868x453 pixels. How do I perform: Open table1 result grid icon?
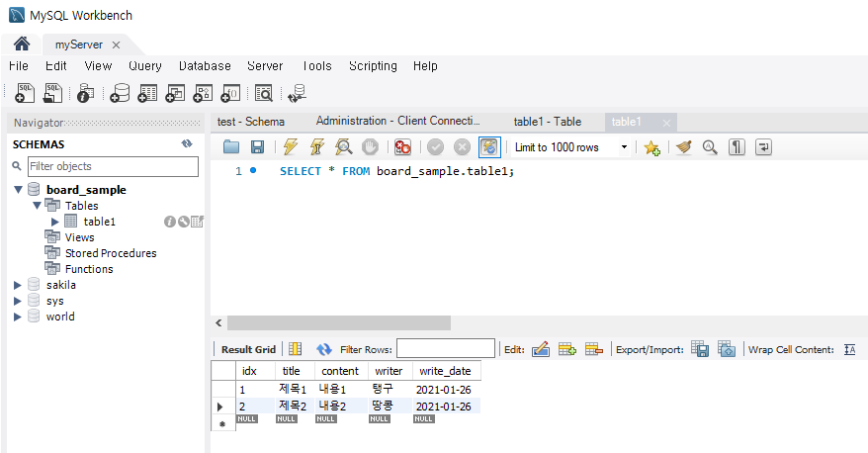[x=197, y=222]
